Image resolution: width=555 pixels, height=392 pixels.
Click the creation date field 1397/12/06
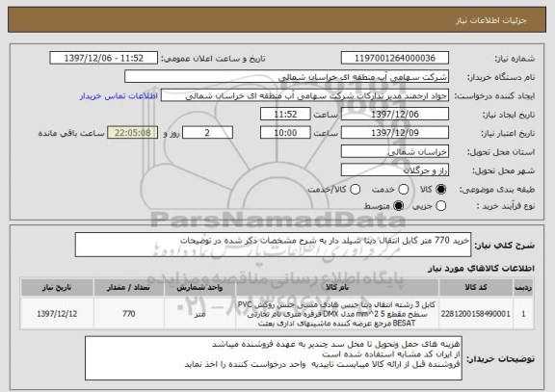[395, 115]
